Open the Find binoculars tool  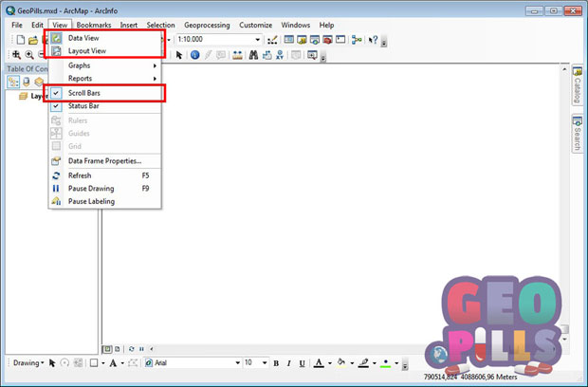(253, 55)
